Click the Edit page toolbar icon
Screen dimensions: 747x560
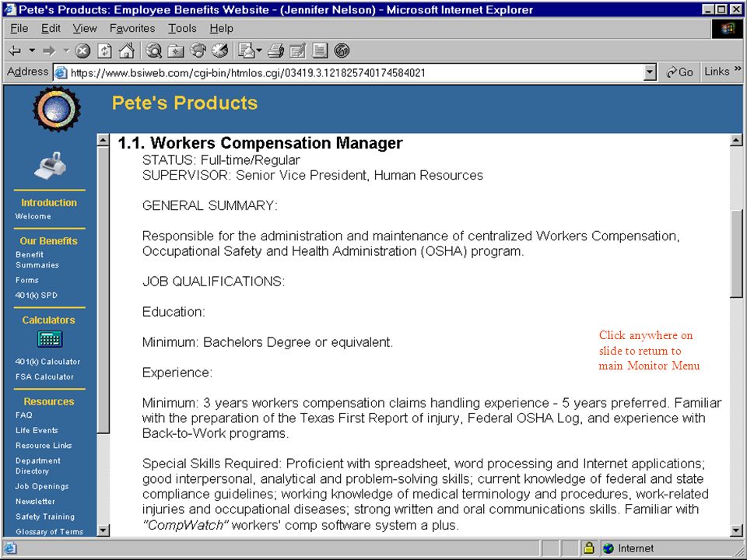coord(298,51)
